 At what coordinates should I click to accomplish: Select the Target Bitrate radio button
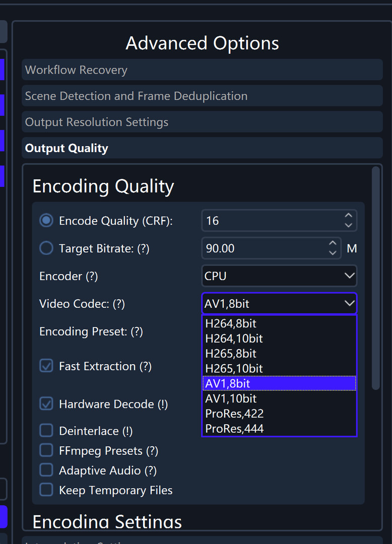click(46, 248)
